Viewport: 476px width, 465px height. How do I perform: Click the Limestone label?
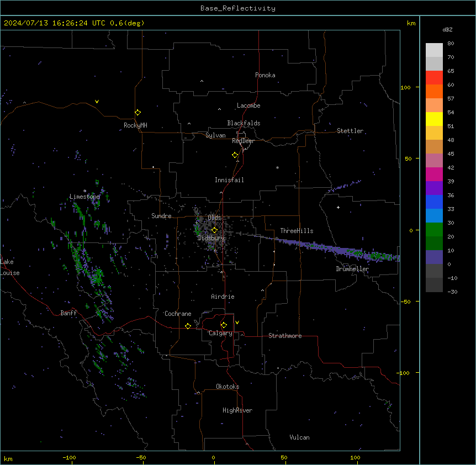(84, 197)
